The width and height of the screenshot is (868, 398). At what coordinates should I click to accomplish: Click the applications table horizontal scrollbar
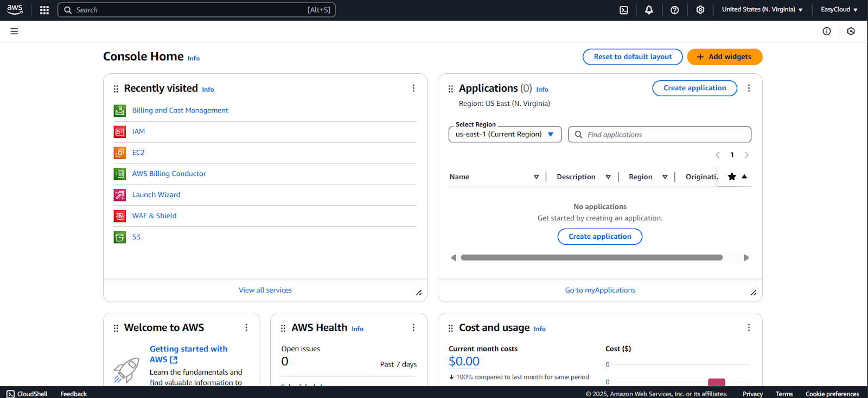pos(591,258)
